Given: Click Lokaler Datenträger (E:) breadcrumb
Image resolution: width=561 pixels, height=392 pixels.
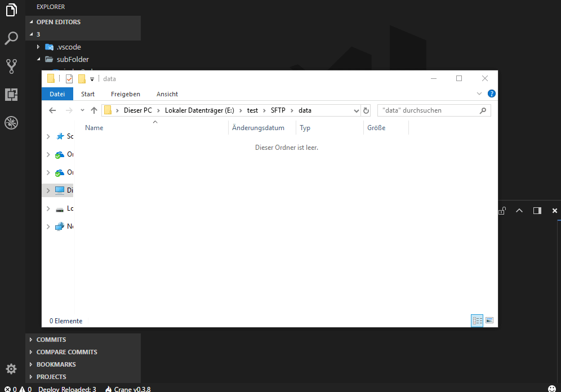Looking at the screenshot, I should pyautogui.click(x=199, y=110).
